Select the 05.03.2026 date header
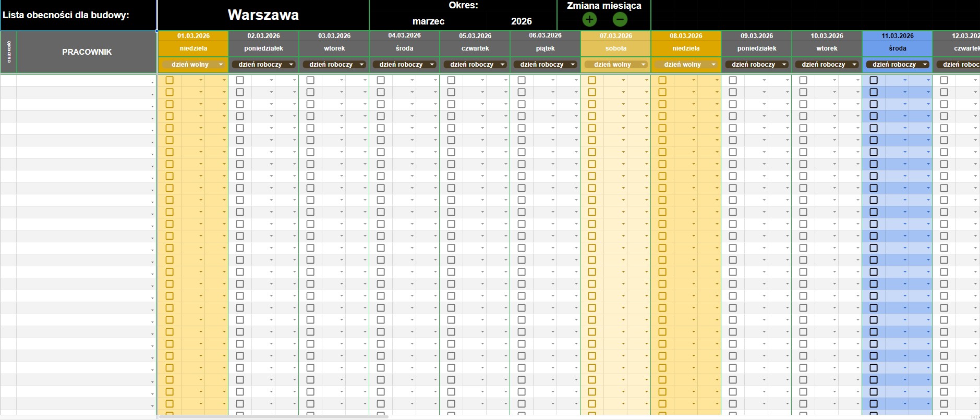This screenshot has width=980, height=420. point(475,36)
